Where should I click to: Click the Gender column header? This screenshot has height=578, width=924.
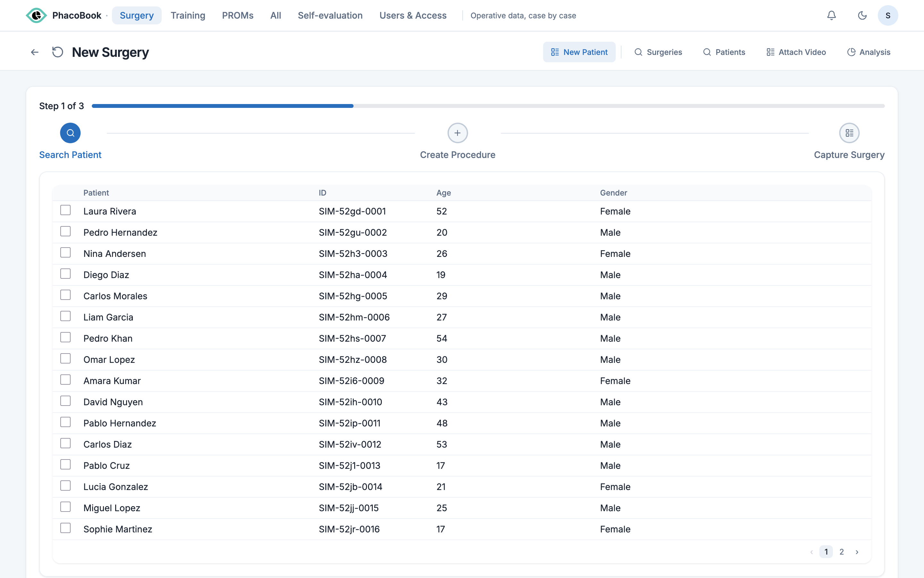pyautogui.click(x=613, y=193)
